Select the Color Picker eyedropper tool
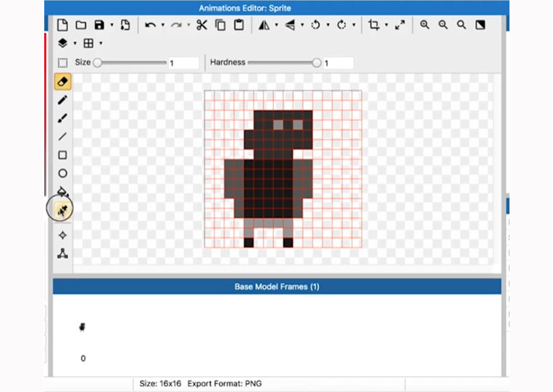Screen dimensions: 553x392 click(63, 211)
